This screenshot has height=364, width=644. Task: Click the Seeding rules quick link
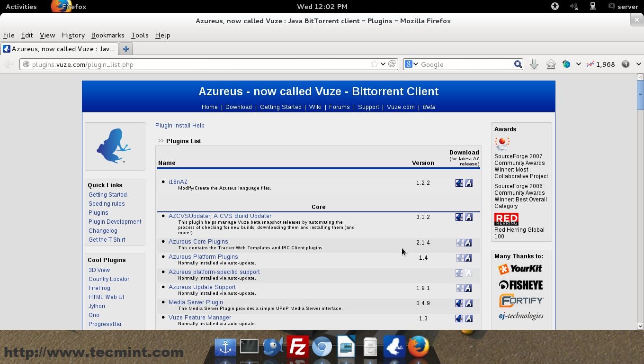107,204
